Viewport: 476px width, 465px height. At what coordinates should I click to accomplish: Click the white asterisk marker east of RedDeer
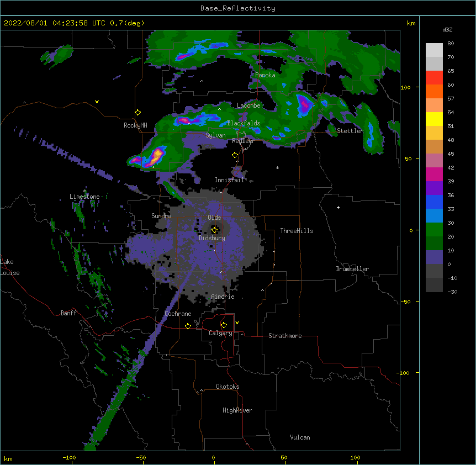277,167
